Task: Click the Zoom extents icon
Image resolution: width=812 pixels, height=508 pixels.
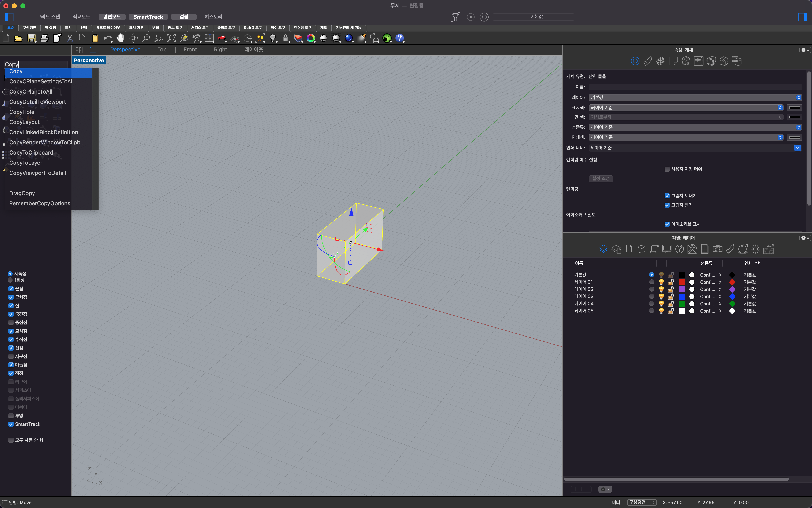Action: click(x=171, y=38)
